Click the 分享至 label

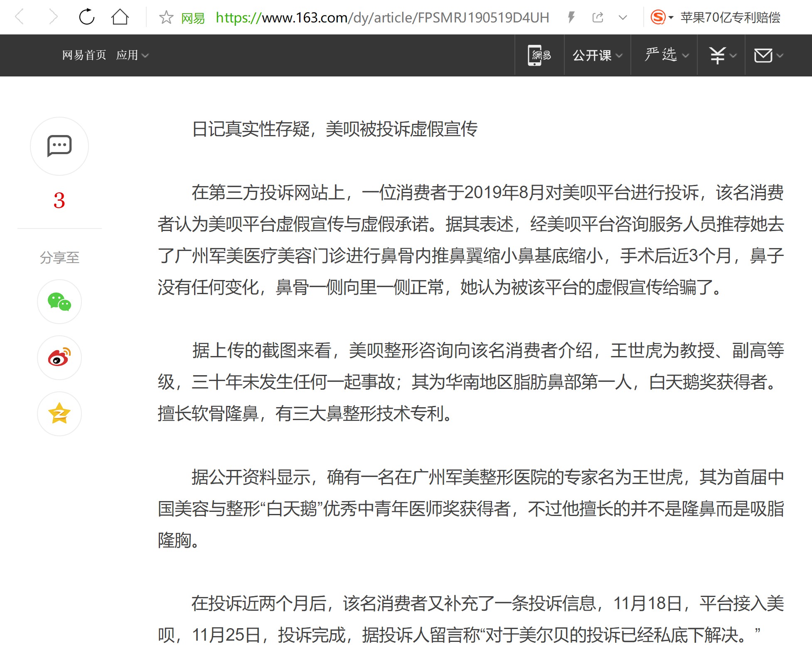click(59, 258)
